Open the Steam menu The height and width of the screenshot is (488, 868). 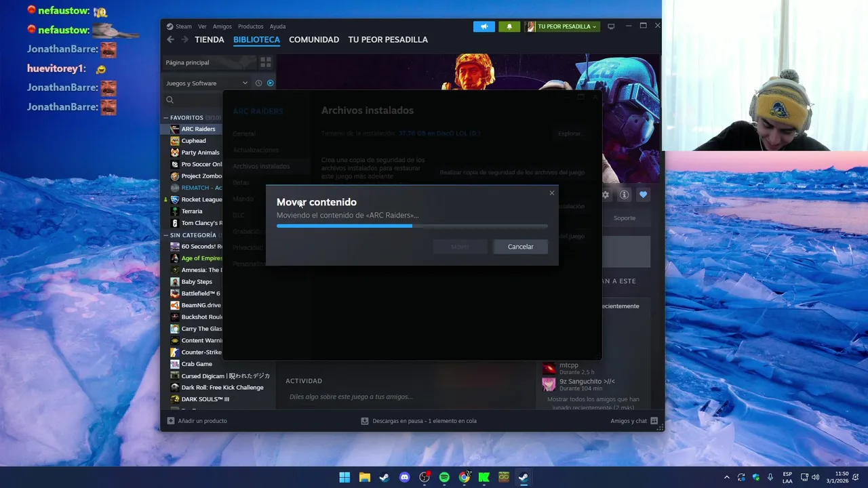[184, 26]
